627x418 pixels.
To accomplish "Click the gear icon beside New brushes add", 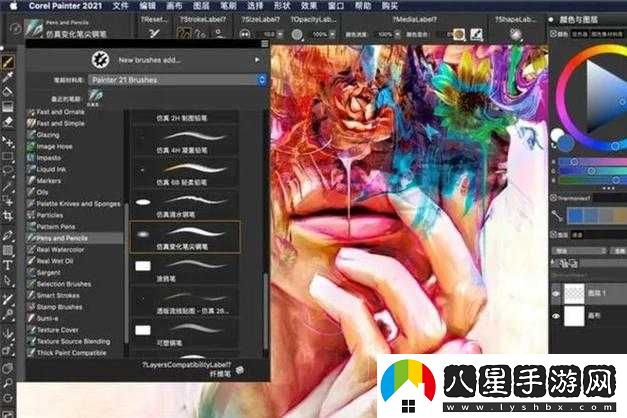I will click(100, 60).
